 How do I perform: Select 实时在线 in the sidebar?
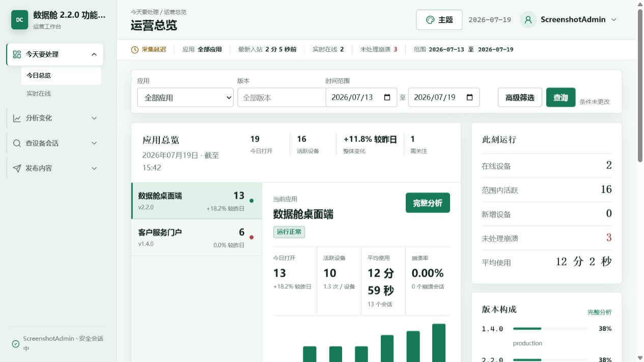coord(61,94)
